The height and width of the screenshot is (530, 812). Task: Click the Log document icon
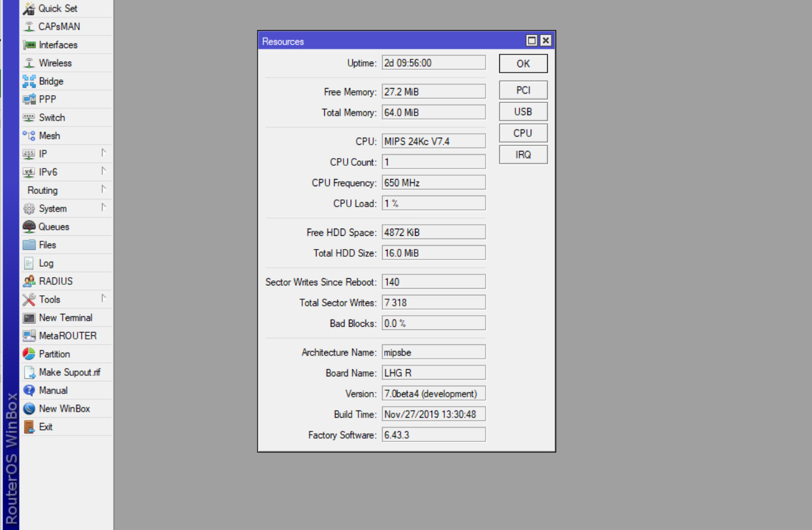pos(29,263)
